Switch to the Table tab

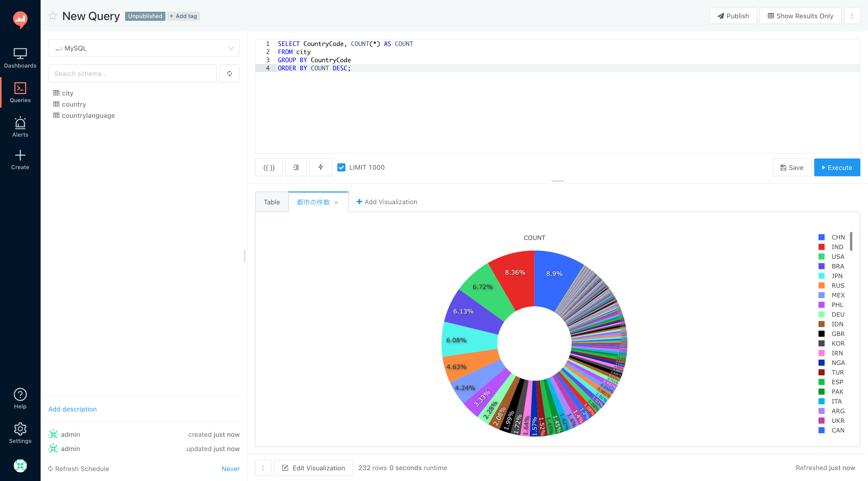(272, 202)
